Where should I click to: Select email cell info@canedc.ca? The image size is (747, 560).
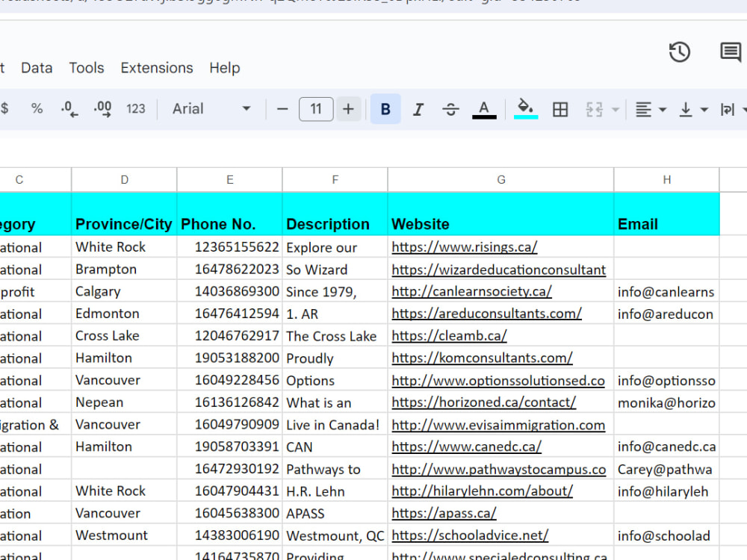[x=666, y=447]
